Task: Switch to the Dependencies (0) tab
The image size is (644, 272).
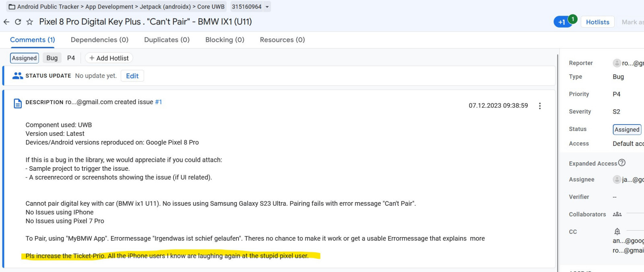Action: pyautogui.click(x=99, y=40)
